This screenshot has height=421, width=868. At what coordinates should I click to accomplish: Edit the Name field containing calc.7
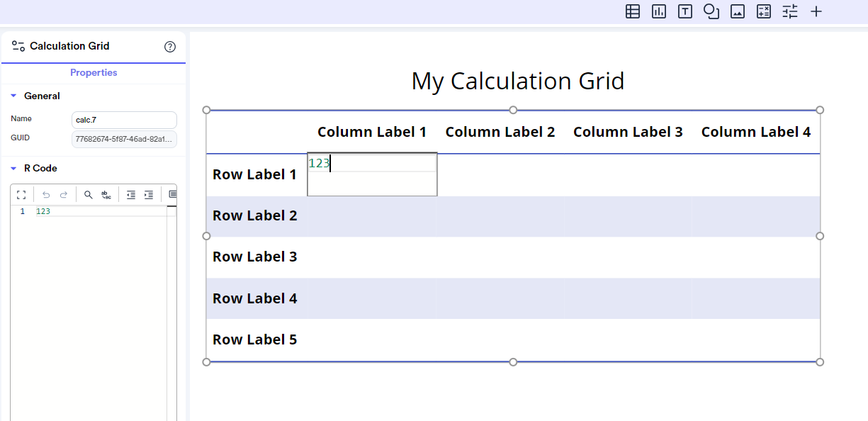point(124,120)
